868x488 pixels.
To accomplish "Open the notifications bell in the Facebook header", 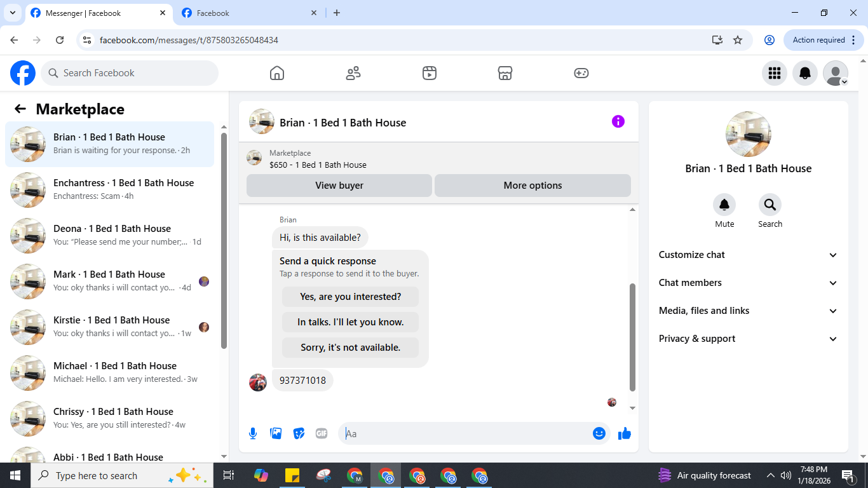I will click(805, 73).
